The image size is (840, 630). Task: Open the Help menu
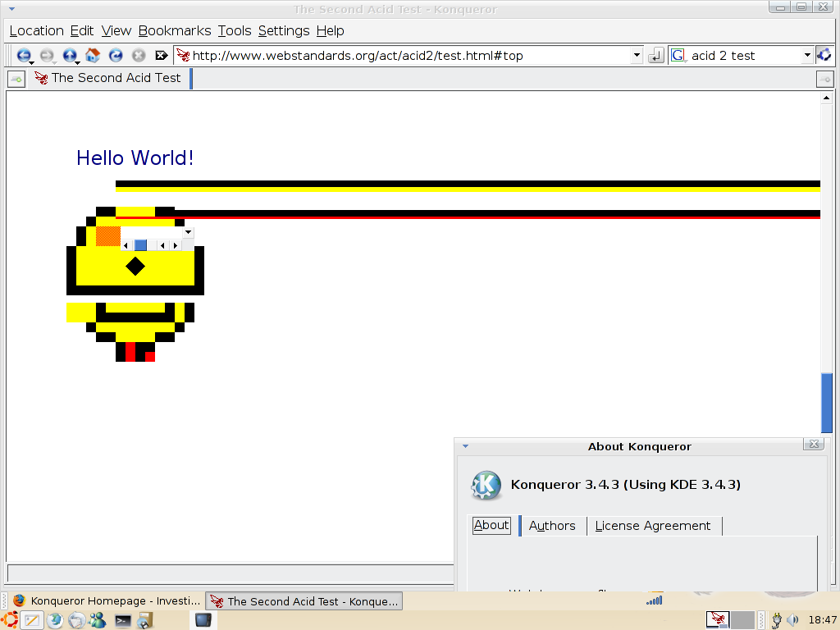pos(330,31)
